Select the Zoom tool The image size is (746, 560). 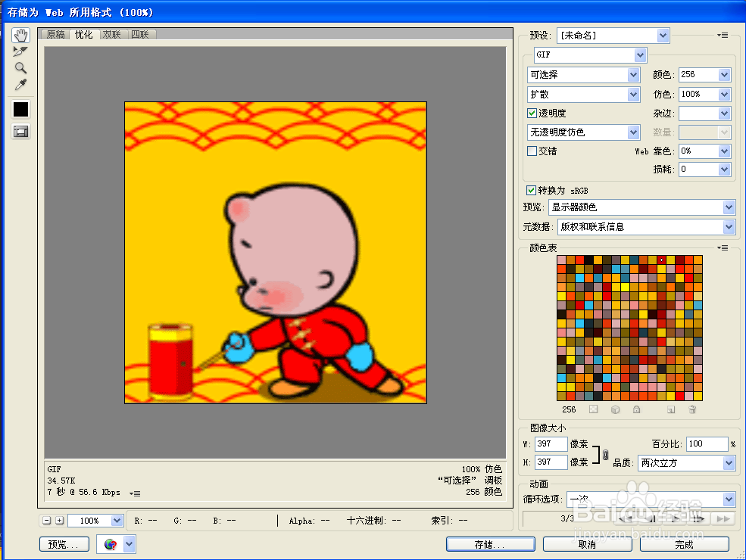tap(20, 68)
